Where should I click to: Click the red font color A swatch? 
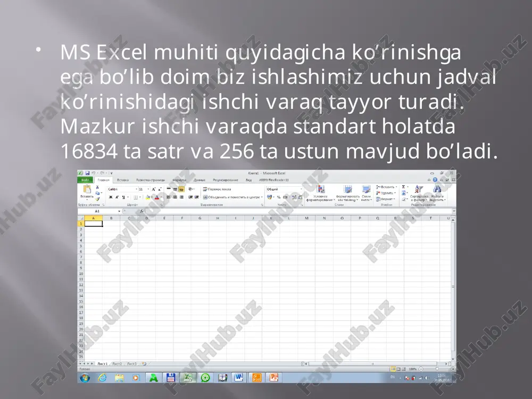[x=157, y=197]
